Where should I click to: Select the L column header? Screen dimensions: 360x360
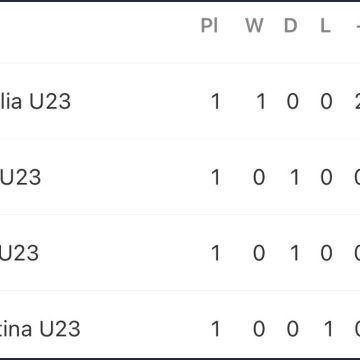coord(325,25)
